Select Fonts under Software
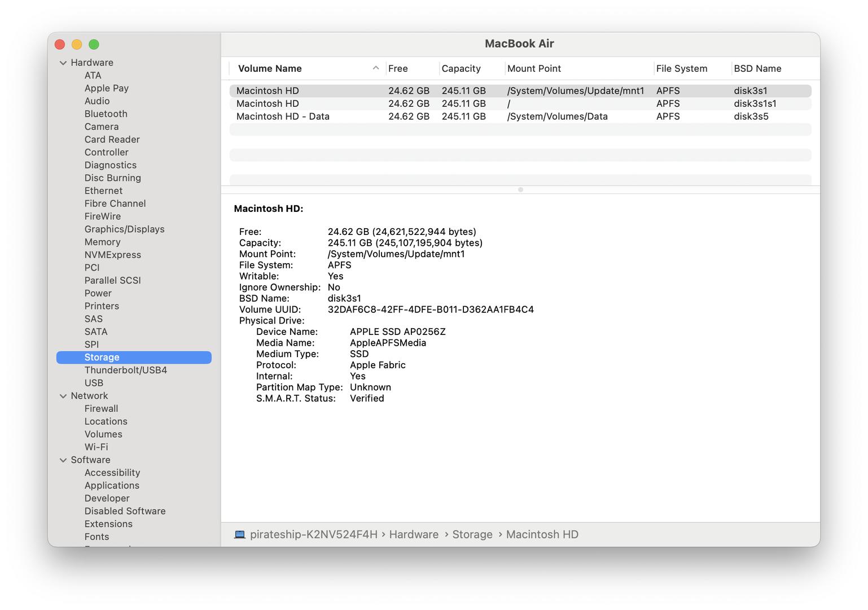Screen dimensions: 868x610 tap(97, 537)
